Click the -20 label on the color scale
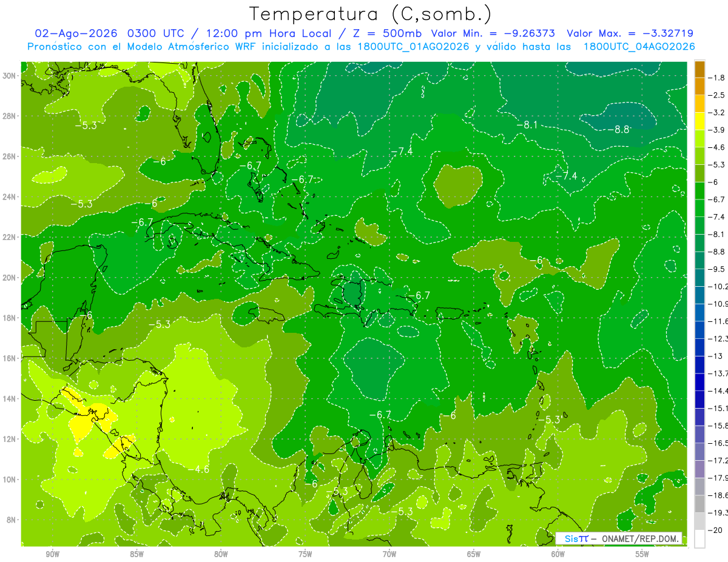 716,530
